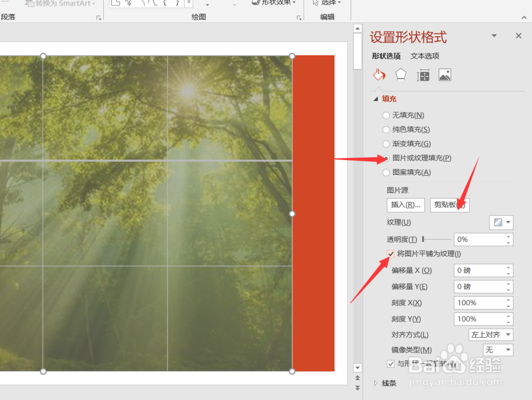The height and width of the screenshot is (400, 532).
Task: Click the 剪贴板 picture source button
Action: 450,205
